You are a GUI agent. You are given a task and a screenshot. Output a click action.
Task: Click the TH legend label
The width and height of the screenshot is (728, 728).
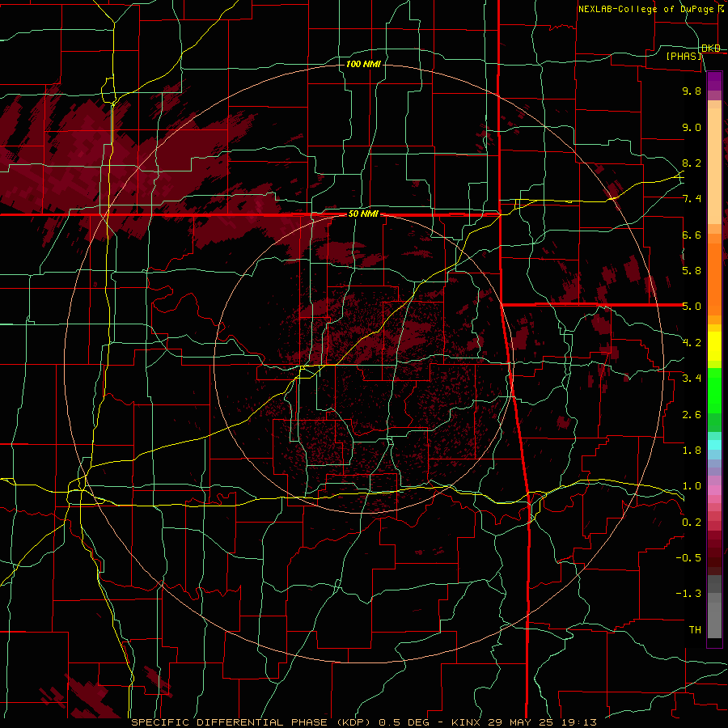(695, 630)
